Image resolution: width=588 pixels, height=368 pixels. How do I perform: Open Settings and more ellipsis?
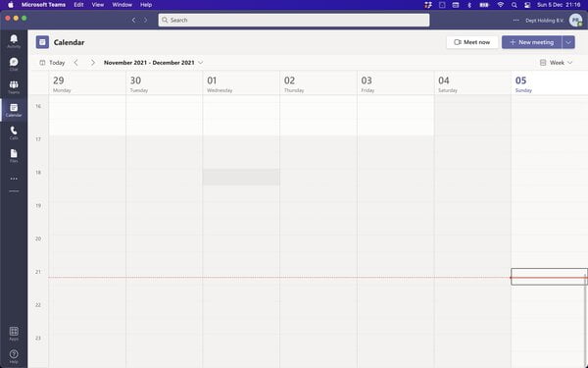(516, 21)
